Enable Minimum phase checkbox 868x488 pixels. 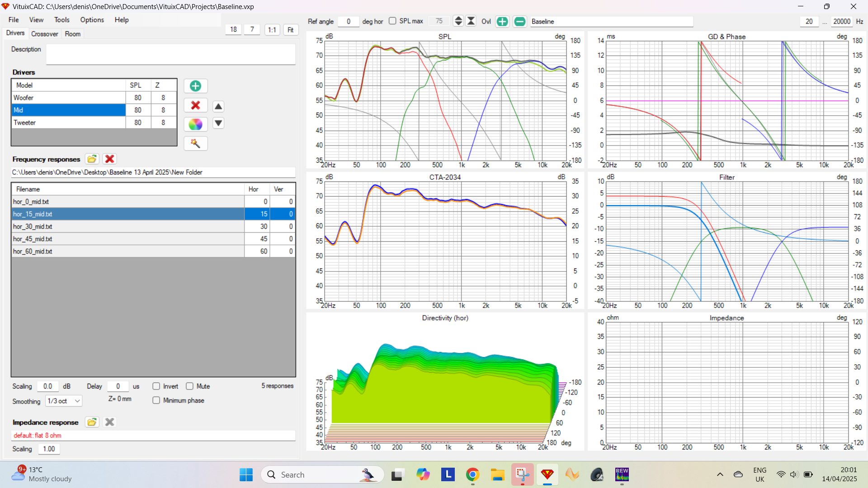(x=156, y=400)
